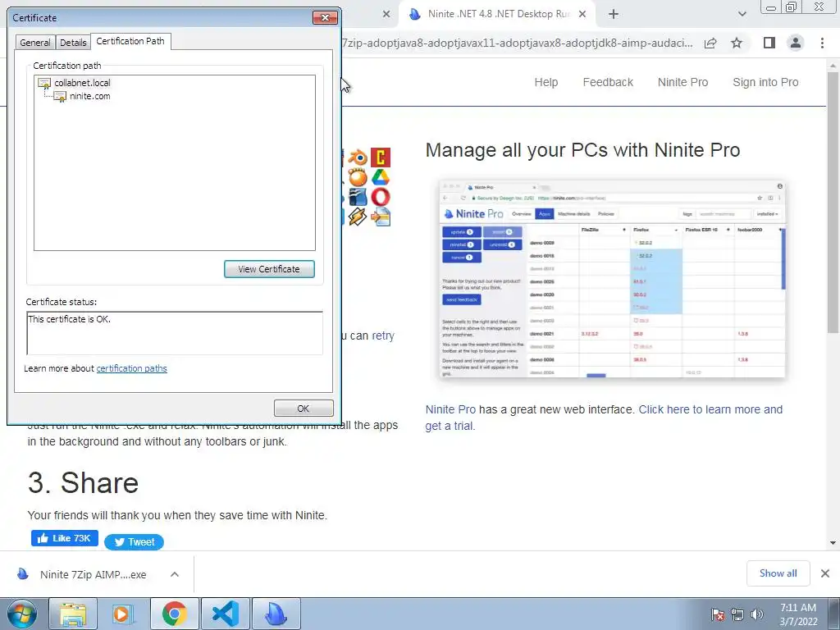
Task: Click the View Certificate button
Action: point(269,269)
